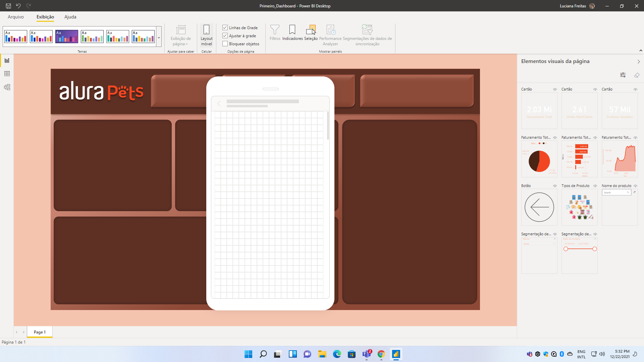This screenshot has height=362, width=644.
Task: Open ENG INTL language switcher
Action: [581, 354]
